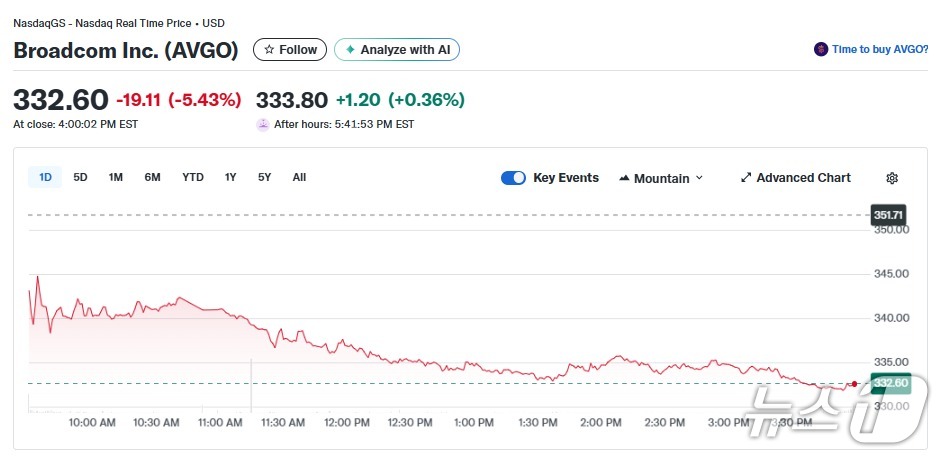Select the 1D time range tab

click(45, 177)
